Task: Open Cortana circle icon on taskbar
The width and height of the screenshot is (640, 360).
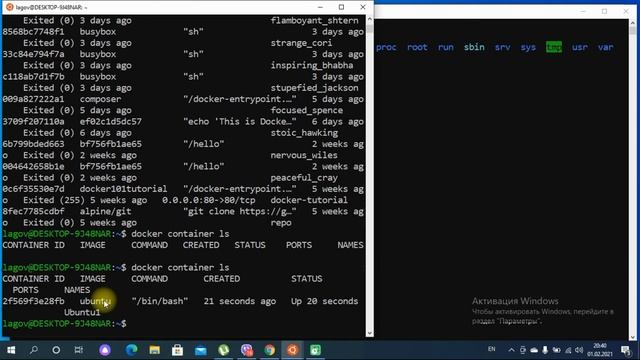Action: tap(56, 350)
